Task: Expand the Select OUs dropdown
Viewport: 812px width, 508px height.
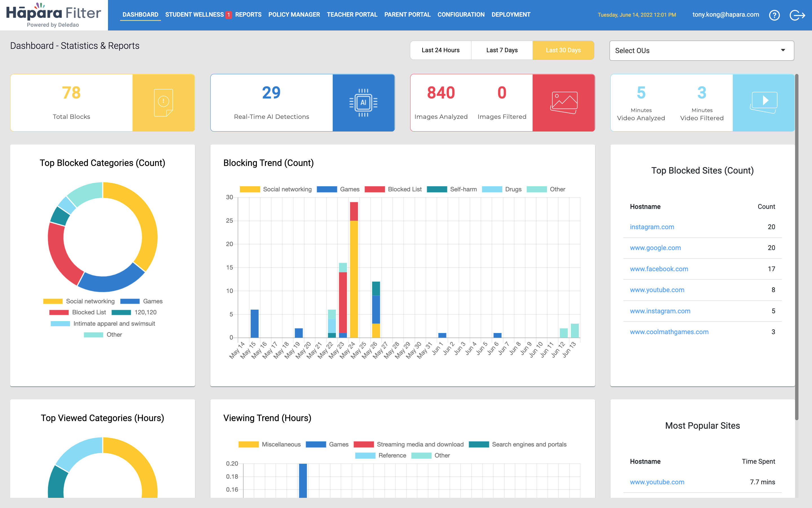Action: point(701,51)
